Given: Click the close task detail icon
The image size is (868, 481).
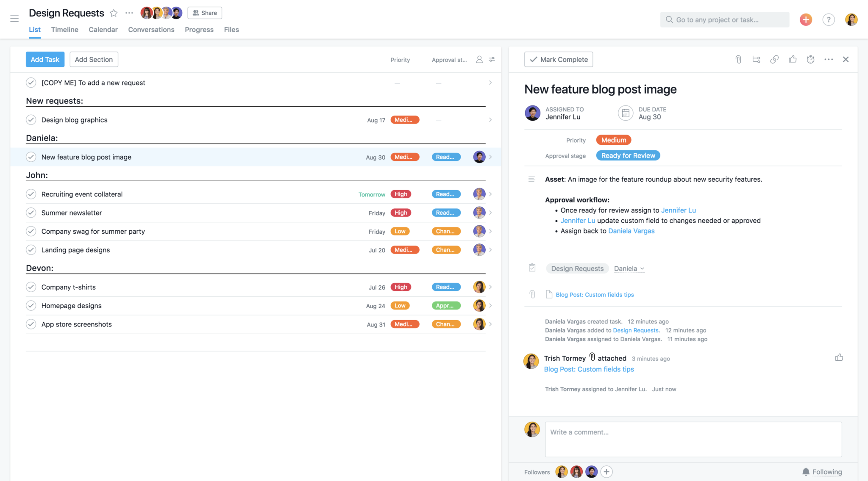Looking at the screenshot, I should 846,59.
